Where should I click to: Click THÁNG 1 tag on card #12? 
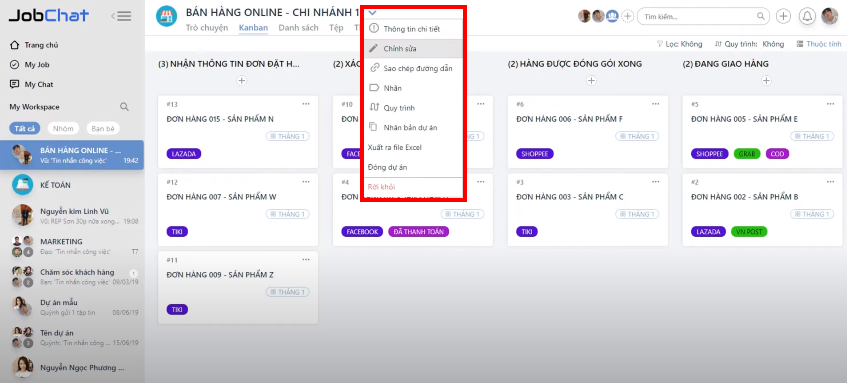[x=287, y=214]
